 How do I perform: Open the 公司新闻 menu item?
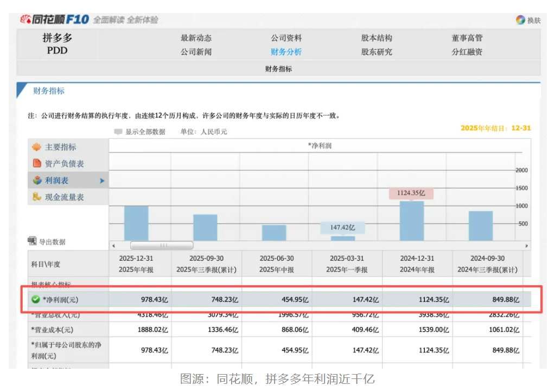(196, 52)
